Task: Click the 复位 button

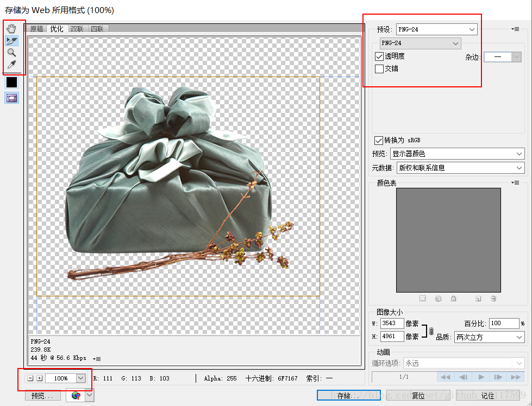Action: [x=418, y=396]
